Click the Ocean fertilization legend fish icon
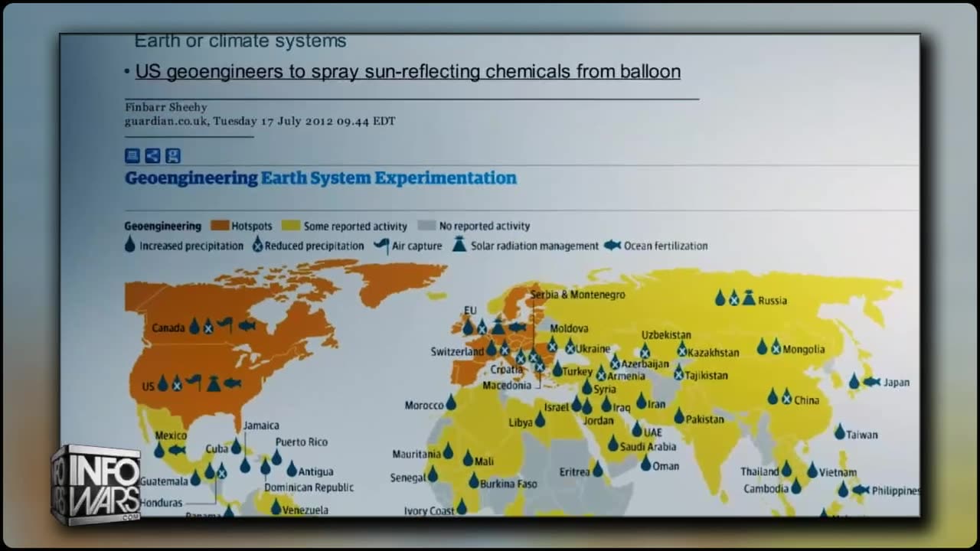Screen dimensions: 980x551 [612, 246]
